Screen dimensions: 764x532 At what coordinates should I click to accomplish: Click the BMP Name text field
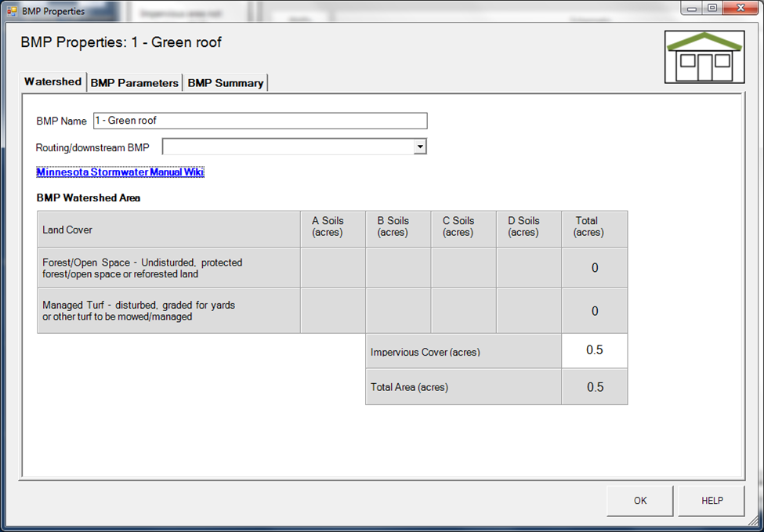click(259, 121)
